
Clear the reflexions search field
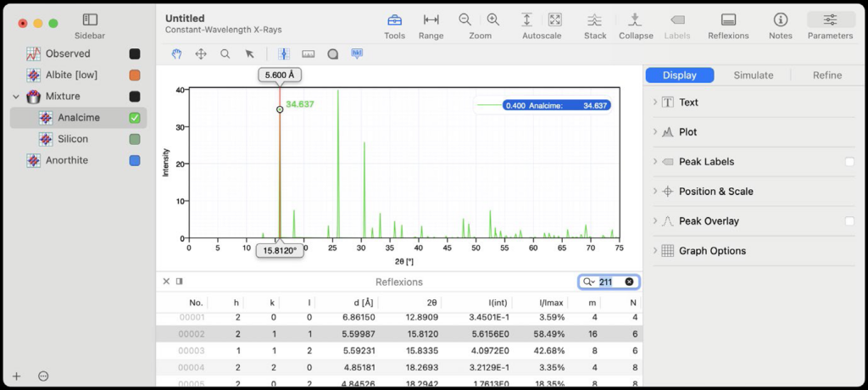[x=629, y=281]
